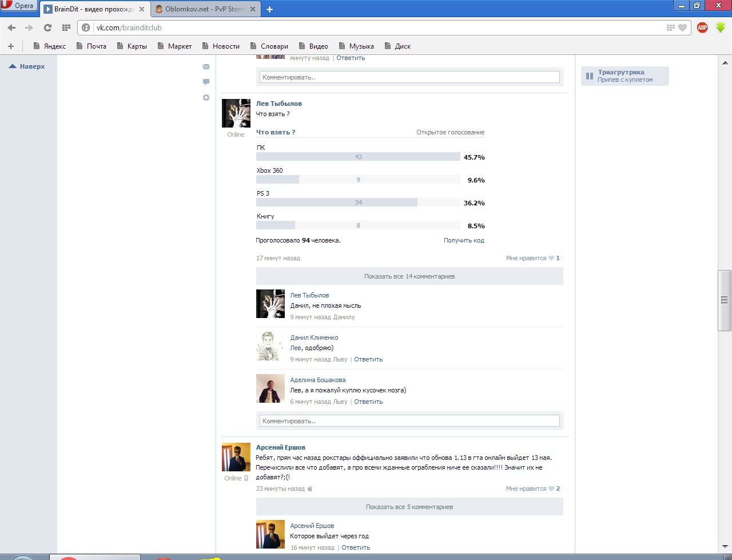The image size is (732, 560).
Task: Click the Книгу poll result bar
Action: point(358,225)
